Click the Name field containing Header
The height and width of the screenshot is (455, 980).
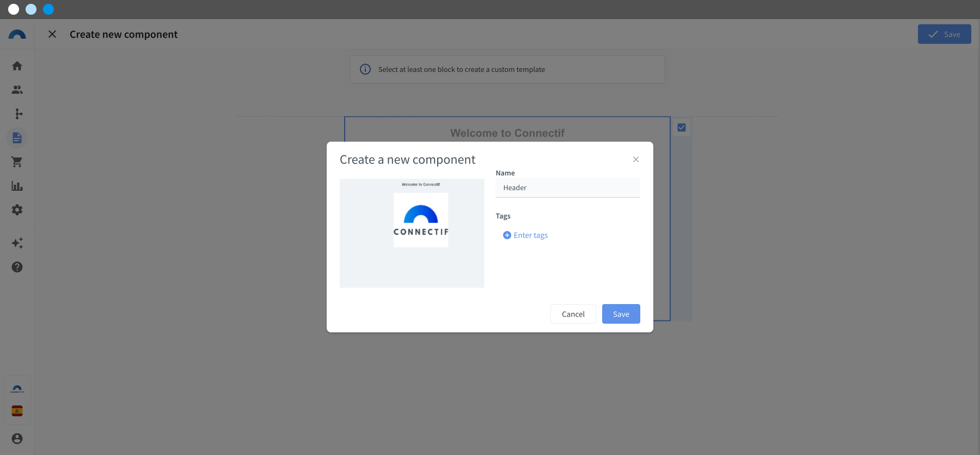[x=568, y=188]
